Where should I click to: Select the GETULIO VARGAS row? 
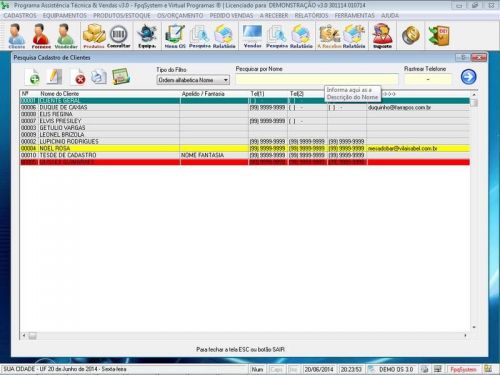pyautogui.click(x=245, y=128)
